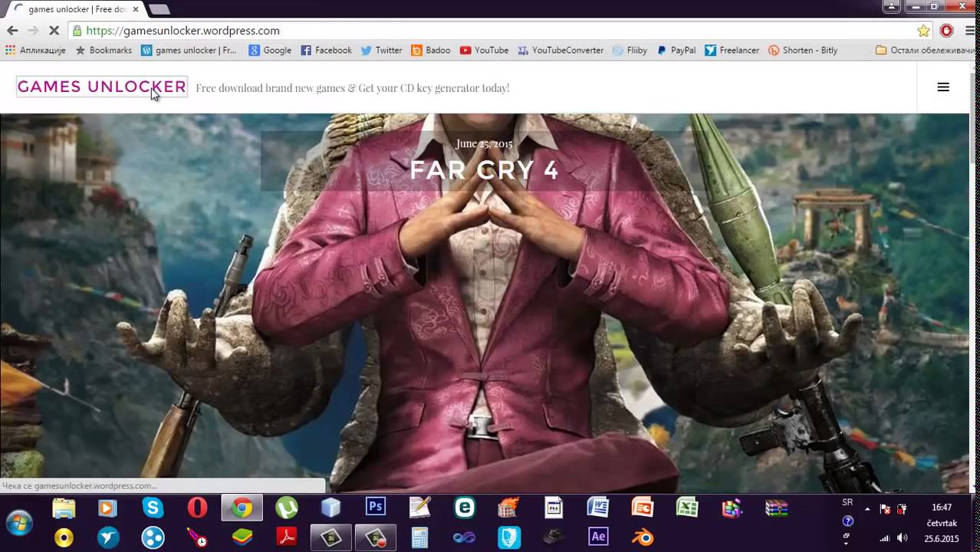Open PowerPoint from the taskbar
The width and height of the screenshot is (980, 552).
click(642, 508)
